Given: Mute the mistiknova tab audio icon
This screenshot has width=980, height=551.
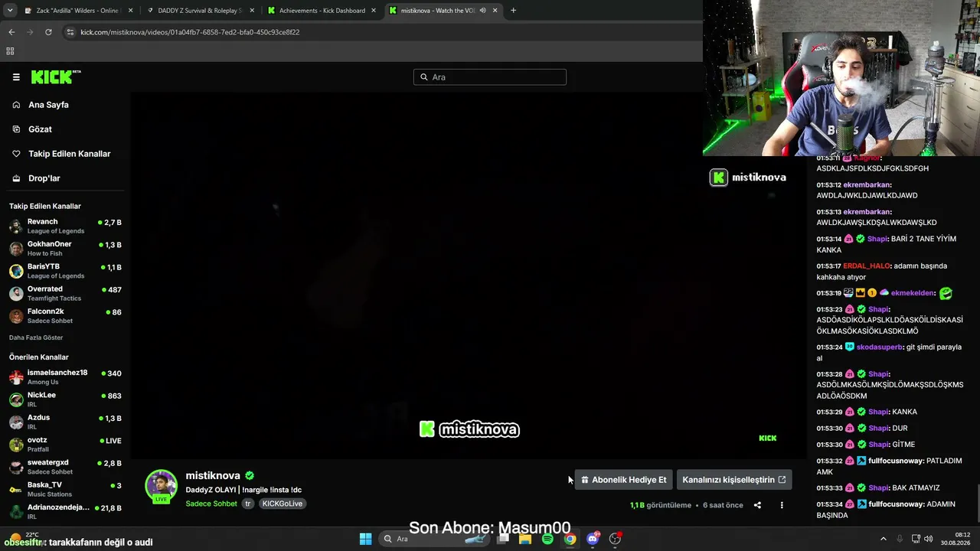Looking at the screenshot, I should pos(482,11).
